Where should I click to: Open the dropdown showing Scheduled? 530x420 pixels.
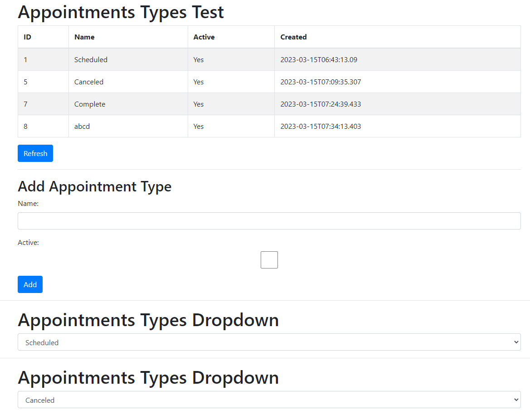coord(269,342)
